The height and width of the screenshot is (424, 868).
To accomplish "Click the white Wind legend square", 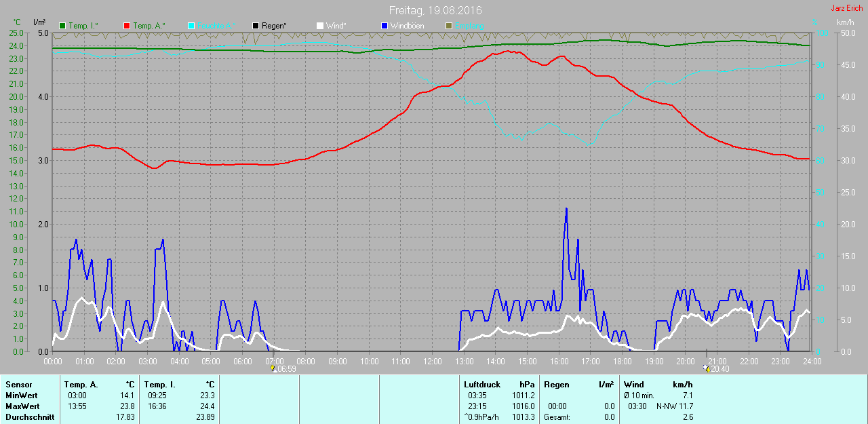I will (x=320, y=26).
